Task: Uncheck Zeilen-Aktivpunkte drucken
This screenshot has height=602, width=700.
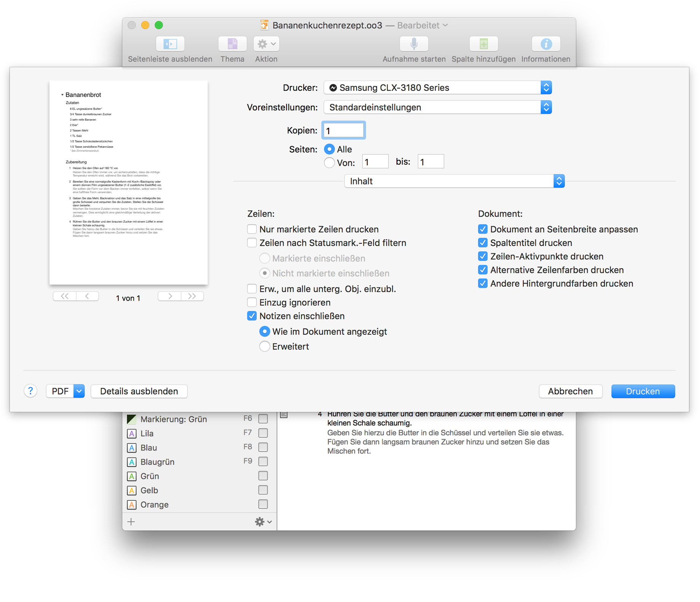Action: click(x=483, y=256)
